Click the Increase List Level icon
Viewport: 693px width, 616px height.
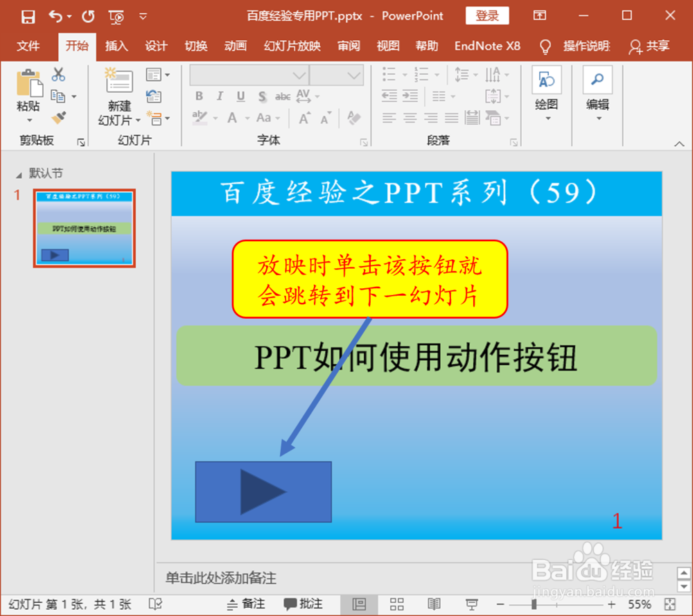point(410,96)
